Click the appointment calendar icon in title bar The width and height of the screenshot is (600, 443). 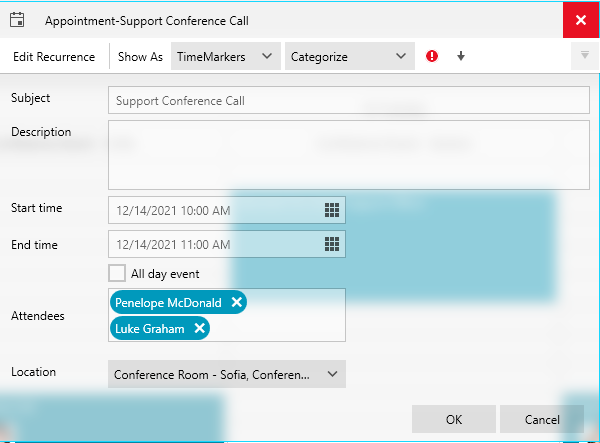pyautogui.click(x=17, y=20)
